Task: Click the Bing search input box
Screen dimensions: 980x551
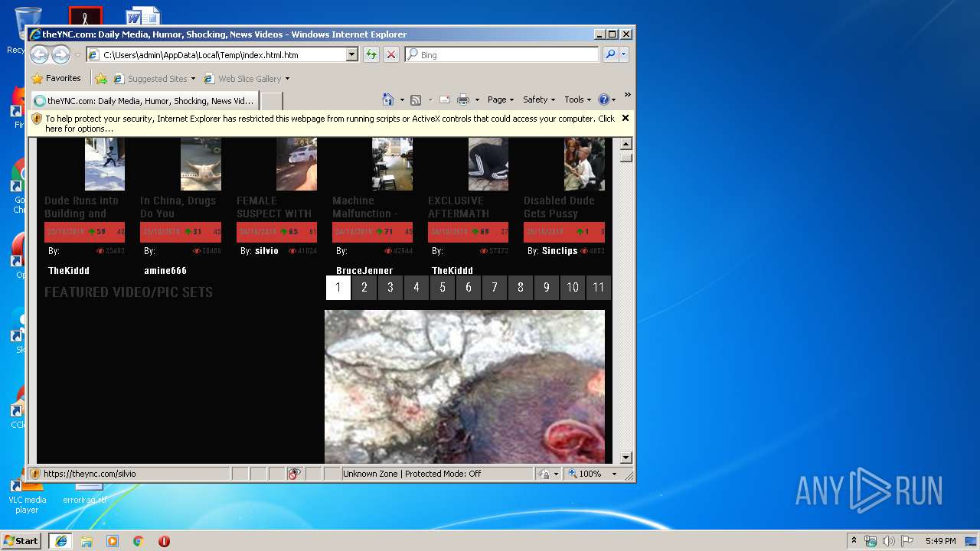Action: tap(502, 54)
